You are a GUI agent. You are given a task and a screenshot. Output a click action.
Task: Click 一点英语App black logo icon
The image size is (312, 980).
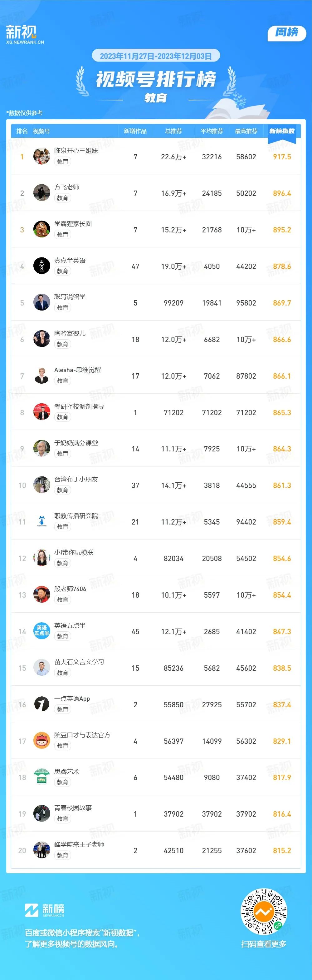(42, 704)
